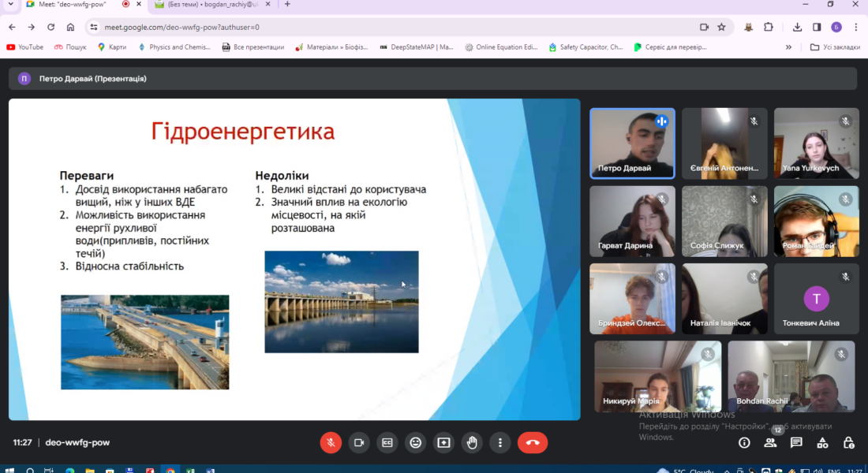The height and width of the screenshot is (473, 868).
Task: Select Петро Дарвай's video tile
Action: pos(632,143)
